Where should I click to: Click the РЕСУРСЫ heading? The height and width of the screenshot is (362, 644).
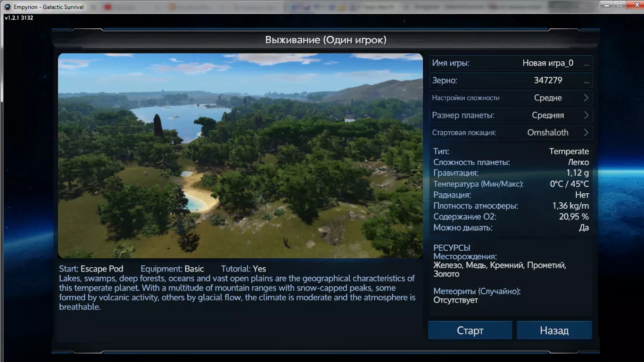pos(452,248)
